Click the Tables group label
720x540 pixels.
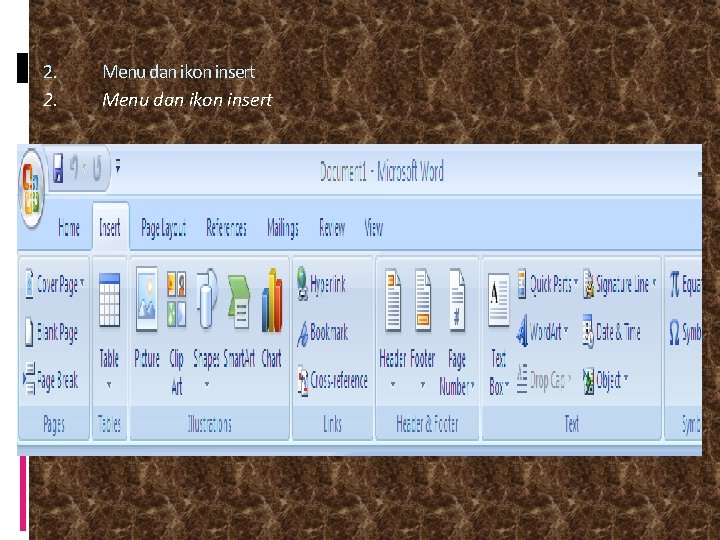pyautogui.click(x=109, y=424)
